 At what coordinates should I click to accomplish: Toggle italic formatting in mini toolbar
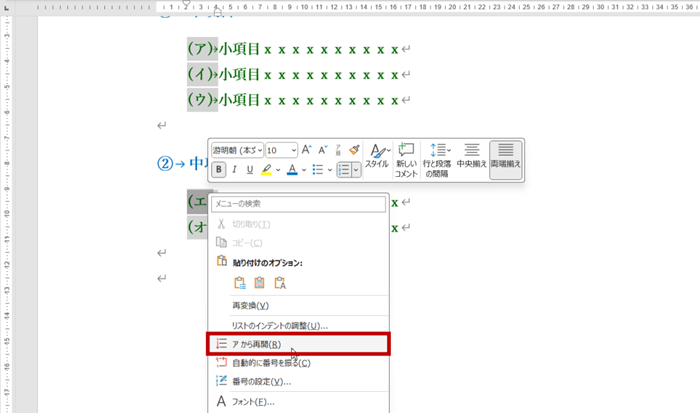[x=235, y=170]
